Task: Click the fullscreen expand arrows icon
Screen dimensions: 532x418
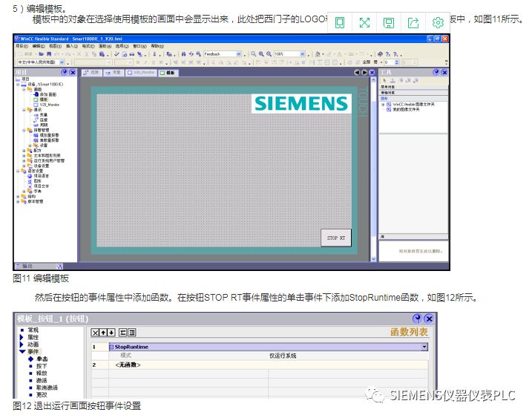Action: coord(364,23)
